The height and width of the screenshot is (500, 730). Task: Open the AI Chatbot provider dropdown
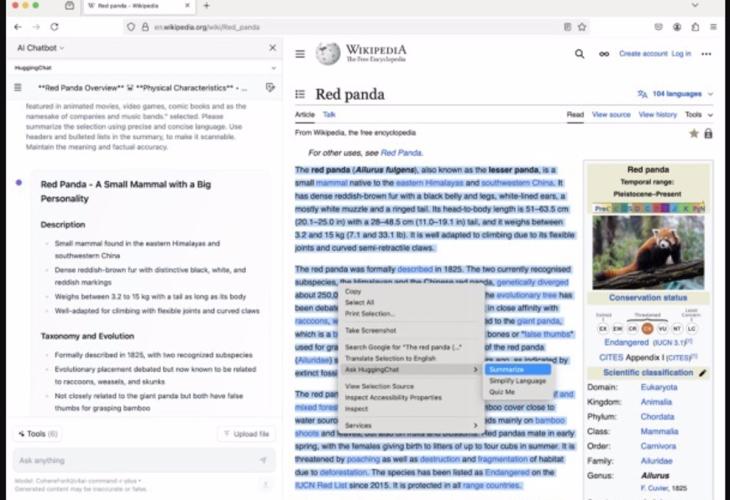pos(40,48)
